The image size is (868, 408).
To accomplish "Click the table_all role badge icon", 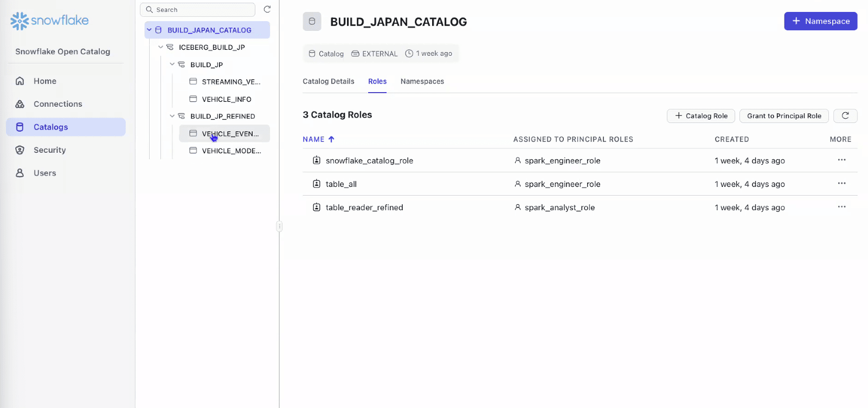I will 317,184.
